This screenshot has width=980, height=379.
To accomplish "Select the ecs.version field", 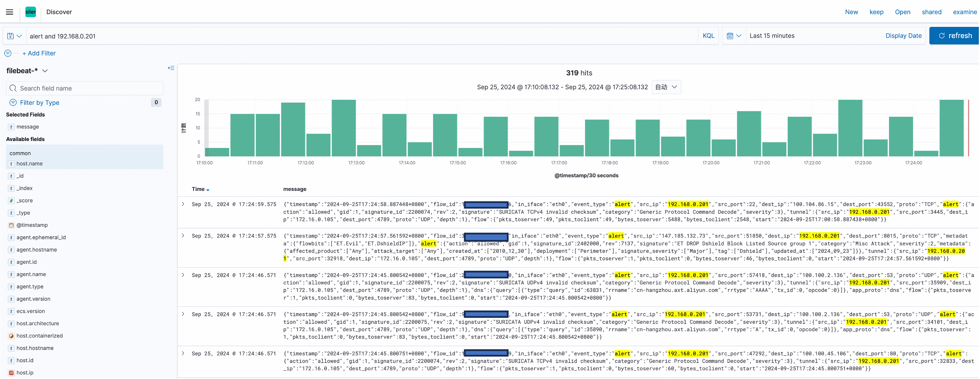I will point(30,311).
